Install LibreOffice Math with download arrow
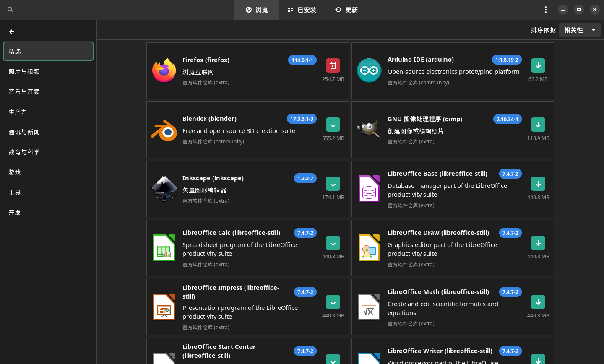Image resolution: width=604 pixels, height=364 pixels. click(538, 302)
